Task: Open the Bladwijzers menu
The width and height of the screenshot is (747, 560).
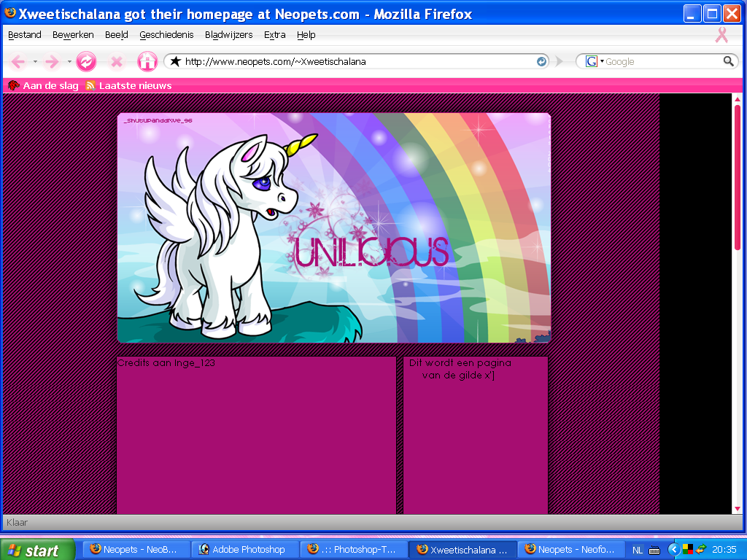Action: tap(228, 35)
